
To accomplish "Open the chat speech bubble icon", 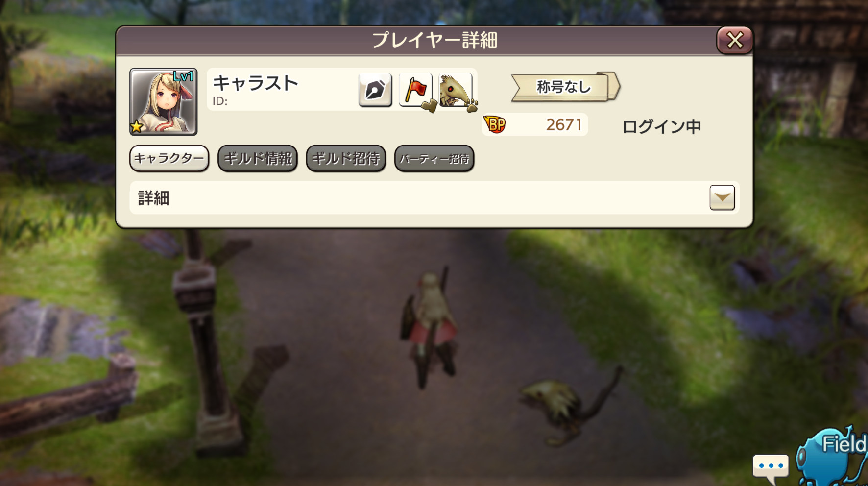I will point(771,467).
